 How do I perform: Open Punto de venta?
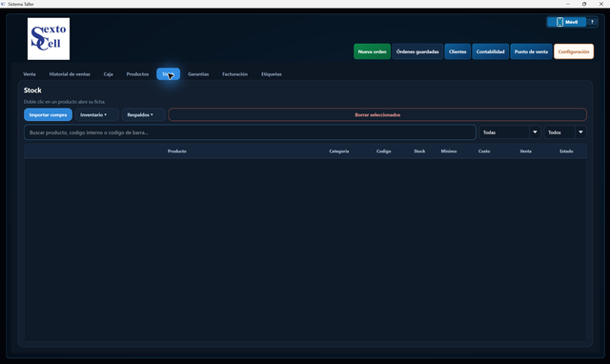(531, 51)
